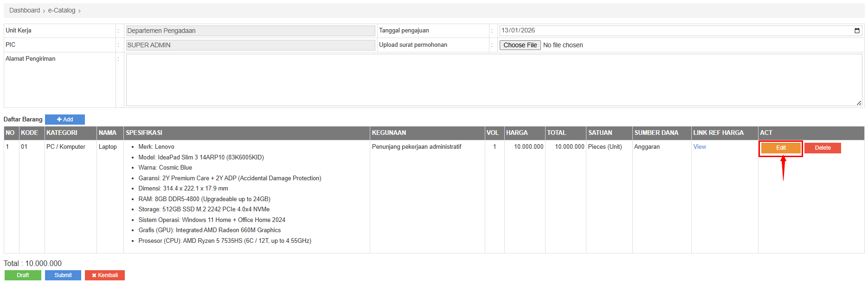
Task: Save the request as Draft
Action: pos(23,275)
